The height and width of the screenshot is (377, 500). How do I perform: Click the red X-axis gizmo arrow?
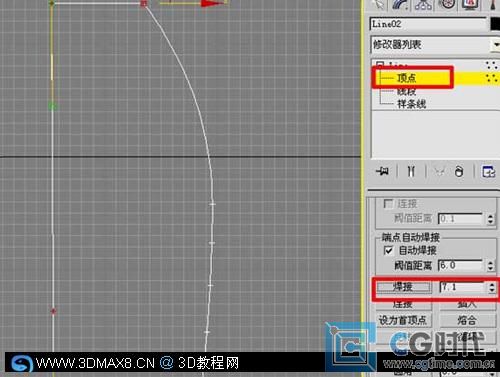coord(211,3)
